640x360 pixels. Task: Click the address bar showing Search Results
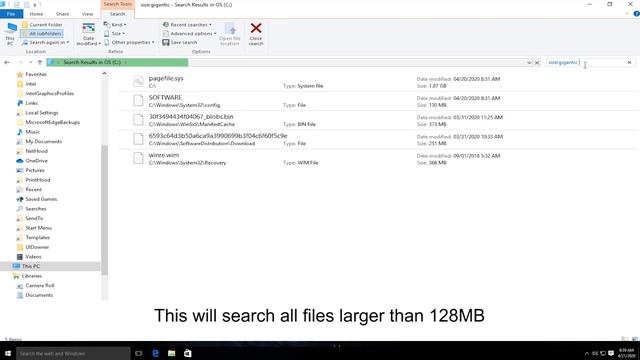click(286, 62)
